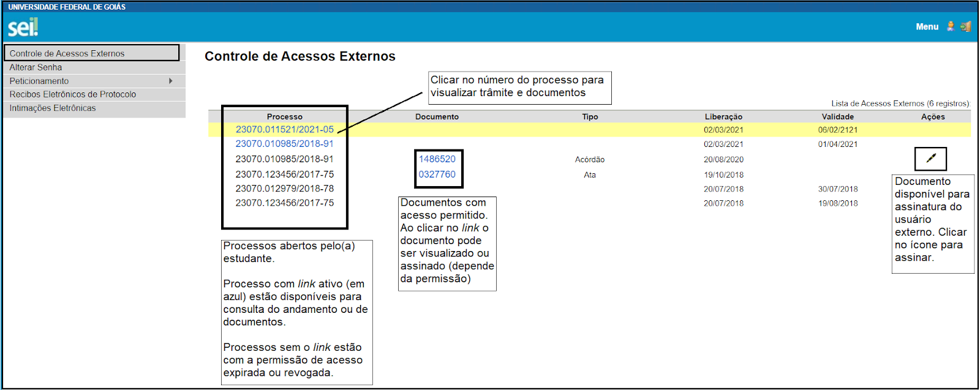Image resolution: width=980 pixels, height=390 pixels.
Task: Click process 23070.123456/2017-75 in the Ata row
Action: [x=285, y=174]
